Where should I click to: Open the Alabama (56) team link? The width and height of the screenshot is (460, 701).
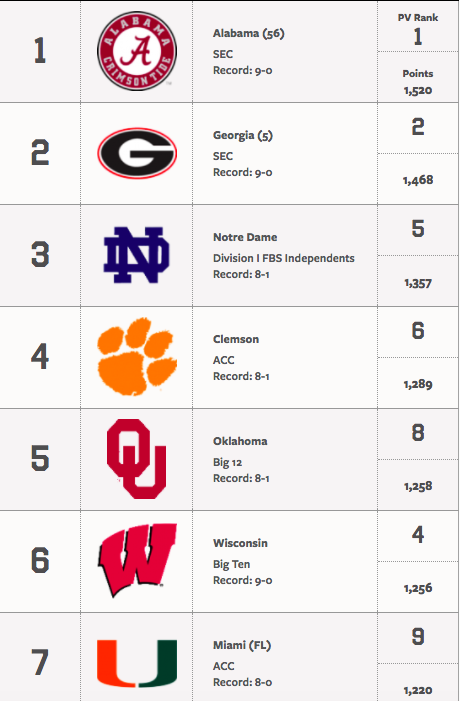pyautogui.click(x=249, y=34)
